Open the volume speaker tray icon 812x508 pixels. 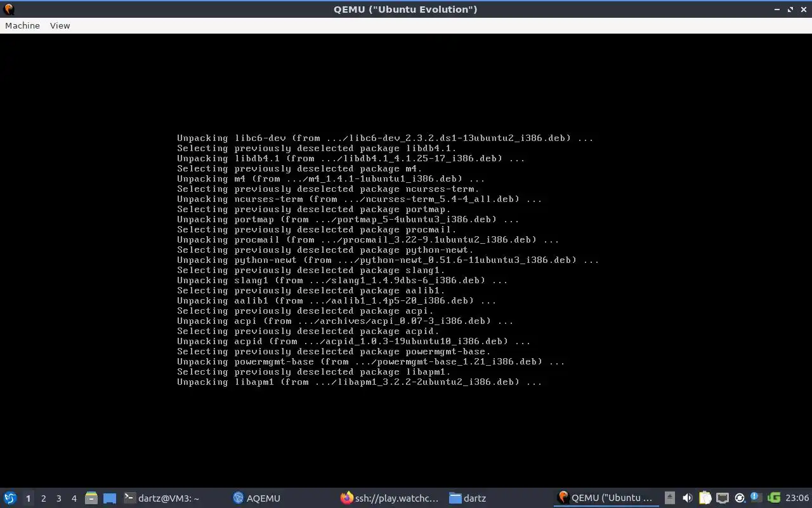687,498
